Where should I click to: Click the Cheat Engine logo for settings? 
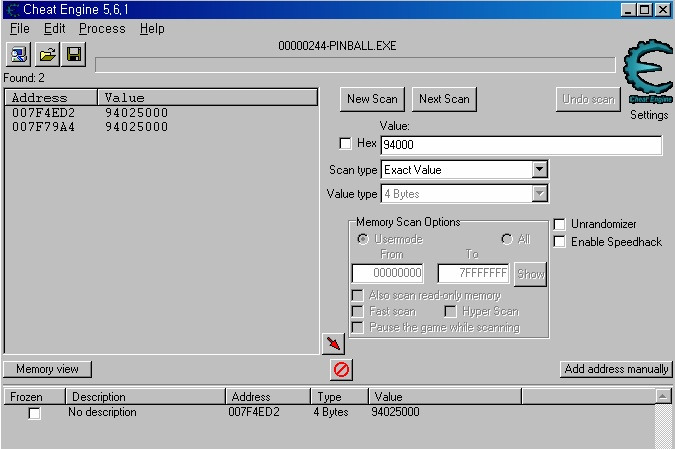pyautogui.click(x=648, y=71)
